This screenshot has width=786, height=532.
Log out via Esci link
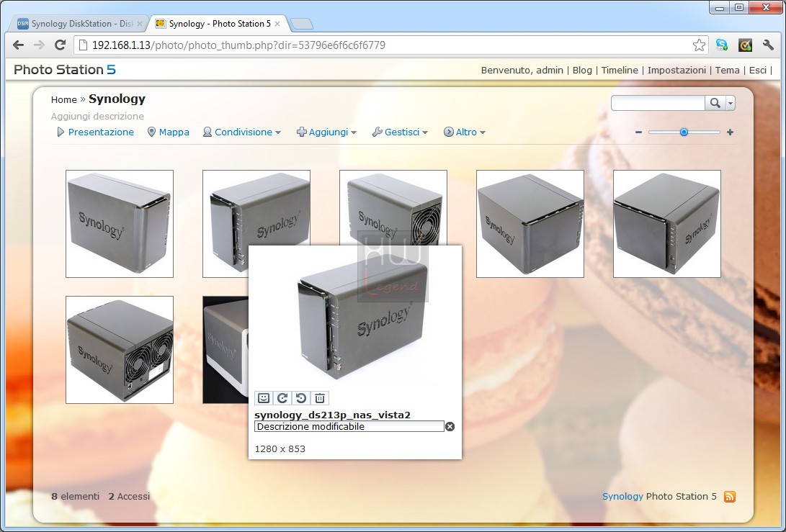[757, 70]
